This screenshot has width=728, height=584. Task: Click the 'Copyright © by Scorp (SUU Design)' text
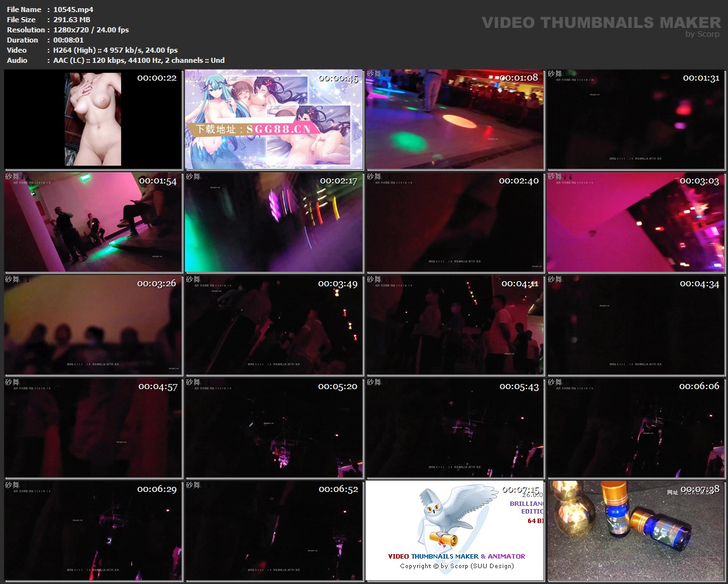(456, 566)
